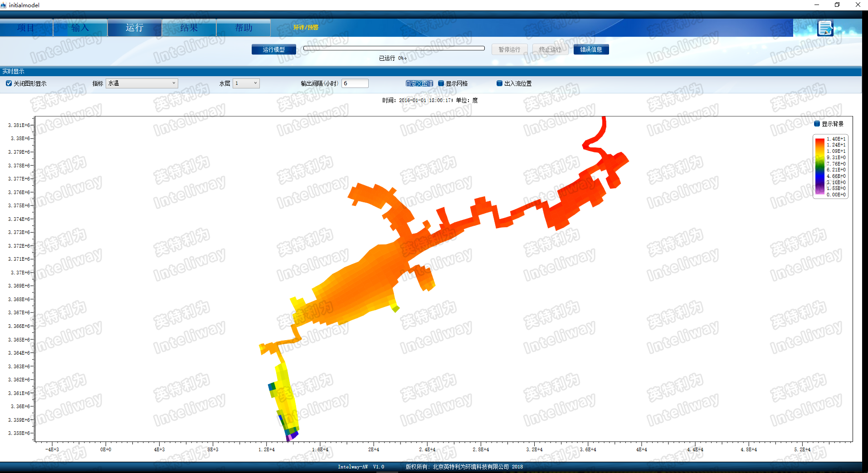868x473 pixels.
Task: Click the 错误信息 button
Action: pos(591,49)
